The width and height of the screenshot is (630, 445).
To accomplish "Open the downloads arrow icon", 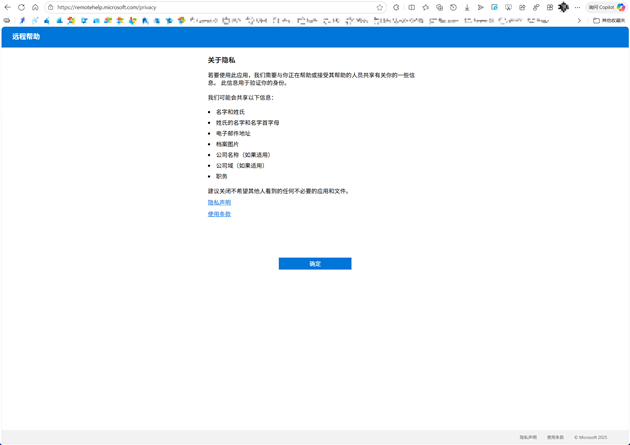I will point(467,7).
